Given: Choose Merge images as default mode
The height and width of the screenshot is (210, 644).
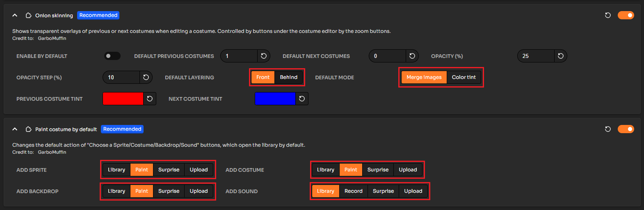Looking at the screenshot, I should pyautogui.click(x=424, y=77).
